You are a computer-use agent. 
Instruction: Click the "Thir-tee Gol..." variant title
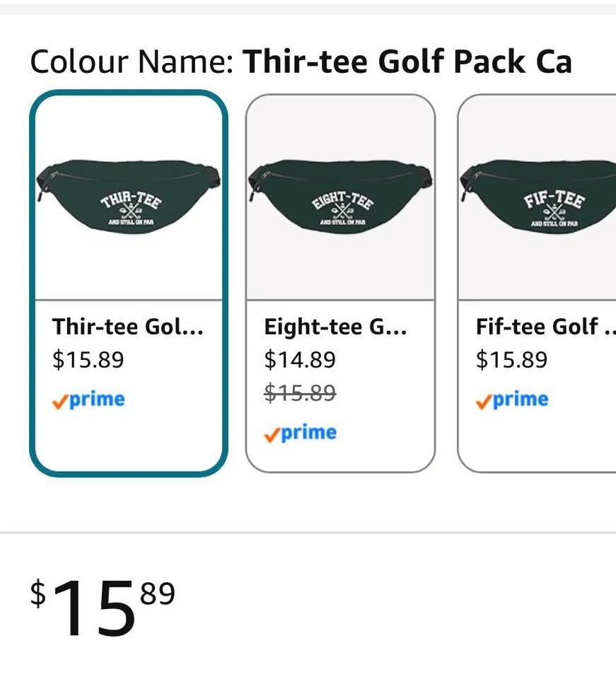click(x=127, y=327)
